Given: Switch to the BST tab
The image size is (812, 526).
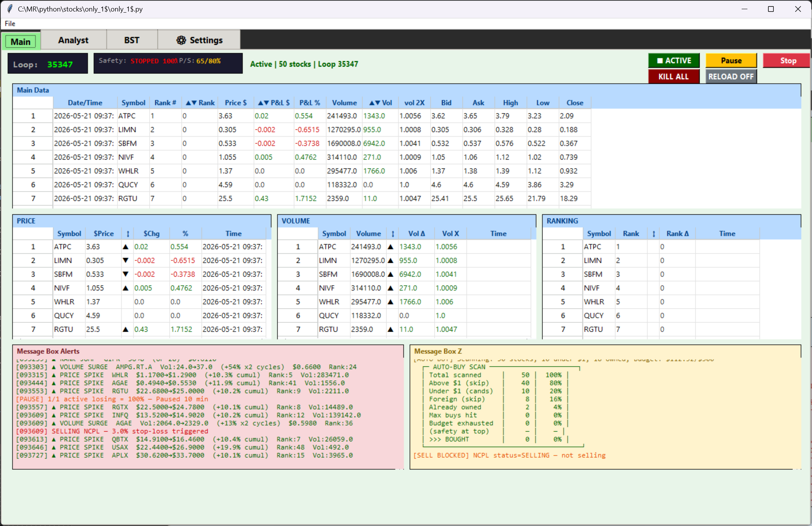Looking at the screenshot, I should (x=132, y=40).
